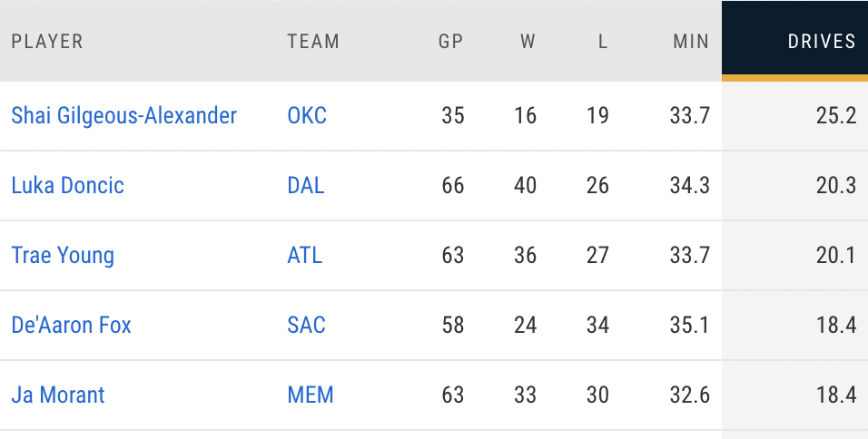The width and height of the screenshot is (868, 439).
Task: Sort by GP column header
Action: coord(451,42)
